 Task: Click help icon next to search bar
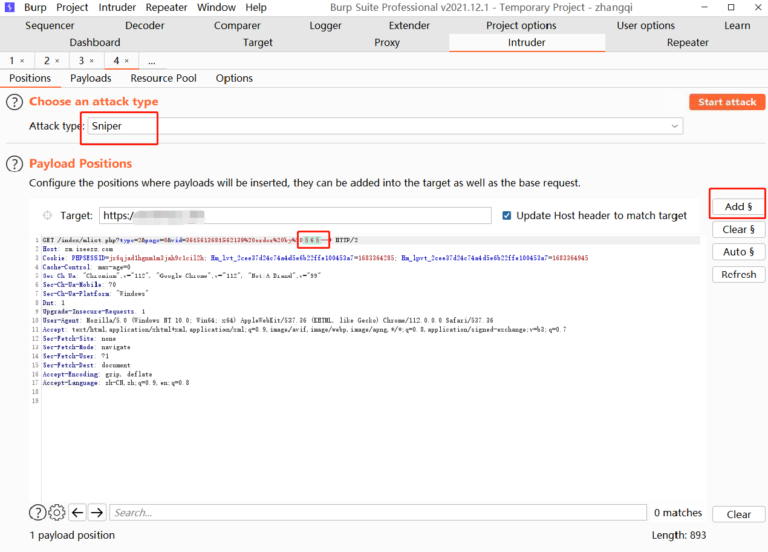tap(37, 513)
